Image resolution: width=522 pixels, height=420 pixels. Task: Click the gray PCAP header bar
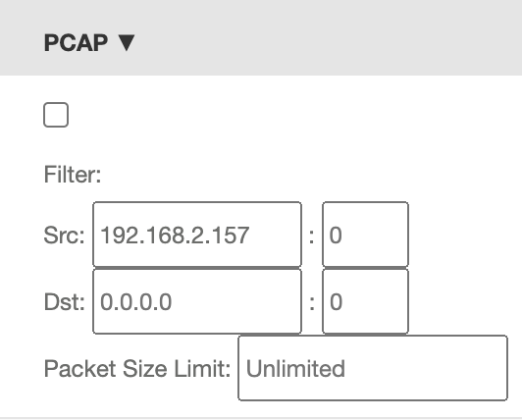(261, 37)
